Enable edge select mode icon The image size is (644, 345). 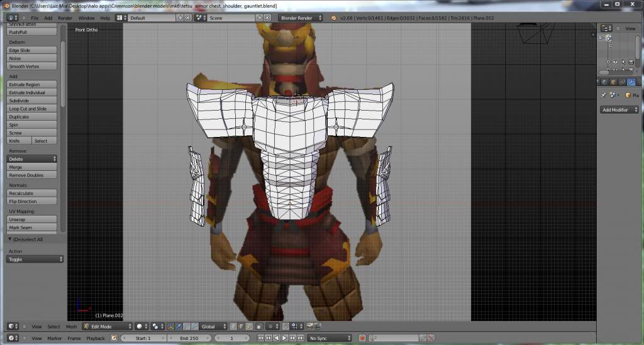241,327
